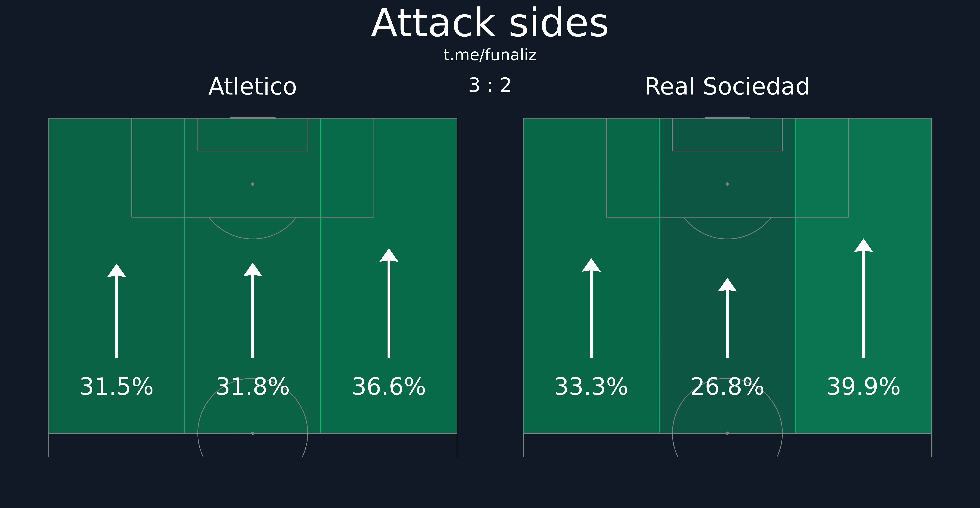
Task: Click the Atletico right flank arrow
Action: coord(389,303)
